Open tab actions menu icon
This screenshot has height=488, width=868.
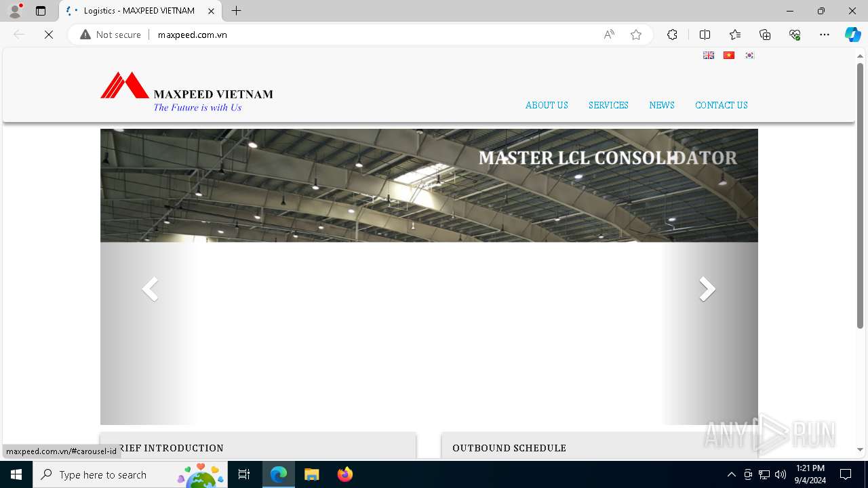pos(41,11)
